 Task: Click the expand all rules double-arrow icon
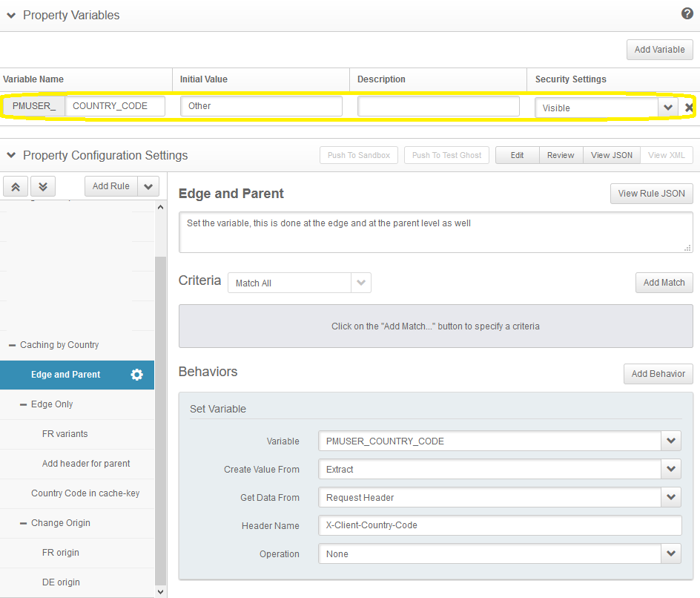(43, 186)
